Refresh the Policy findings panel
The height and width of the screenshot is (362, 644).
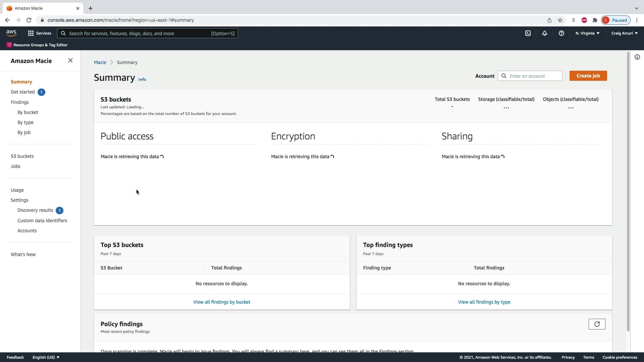tap(597, 324)
